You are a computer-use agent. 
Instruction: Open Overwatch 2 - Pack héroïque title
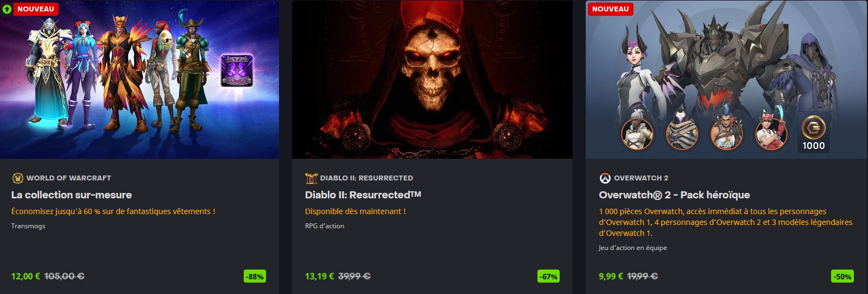pyautogui.click(x=674, y=195)
